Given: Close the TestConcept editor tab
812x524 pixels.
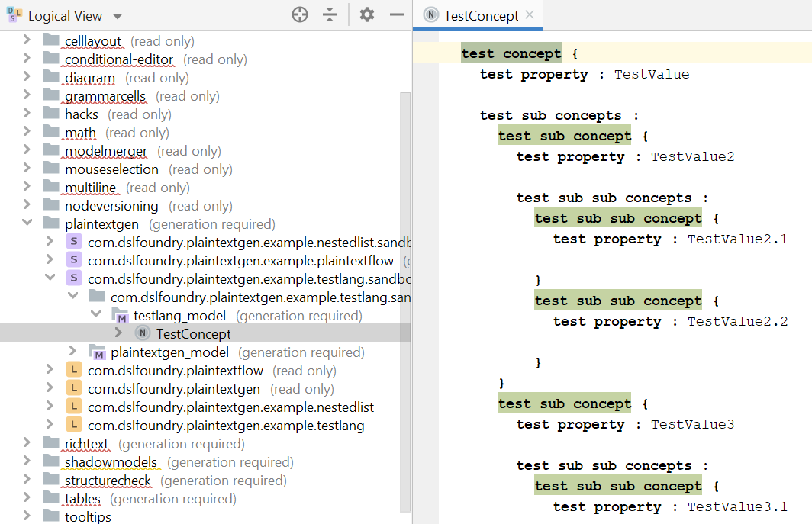Looking at the screenshot, I should point(530,15).
